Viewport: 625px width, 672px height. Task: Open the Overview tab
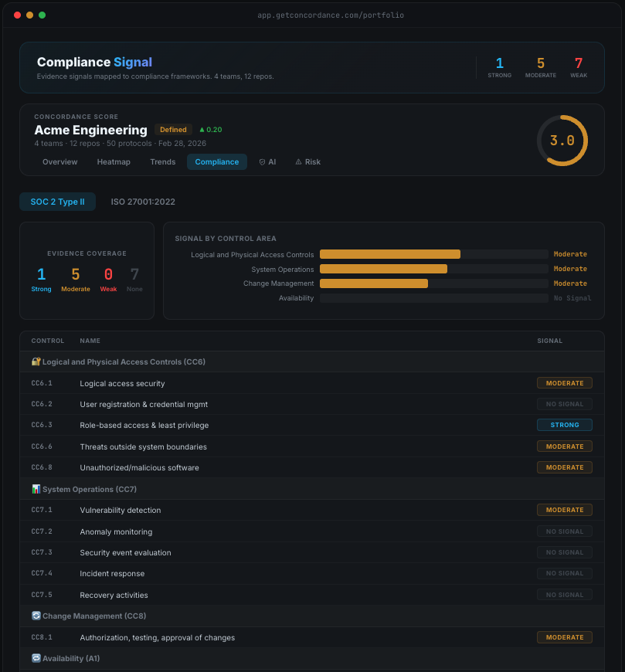point(60,162)
